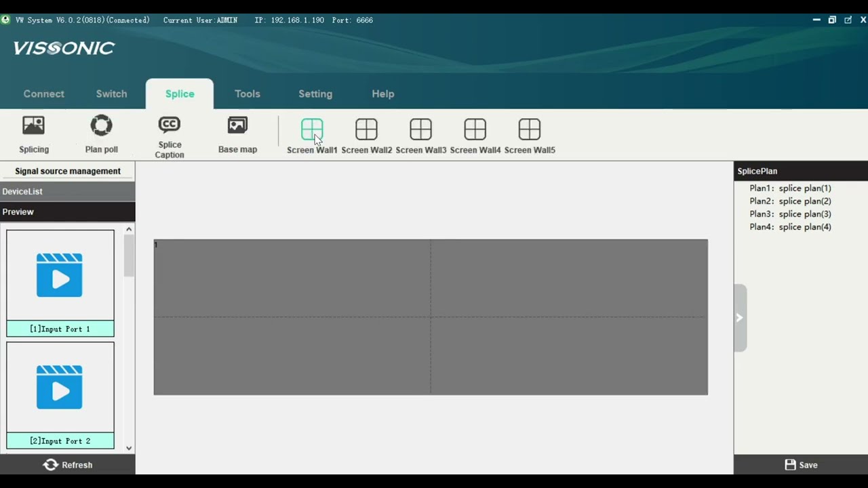
Task: Click the [1]Input Port 1 label
Action: pos(60,329)
